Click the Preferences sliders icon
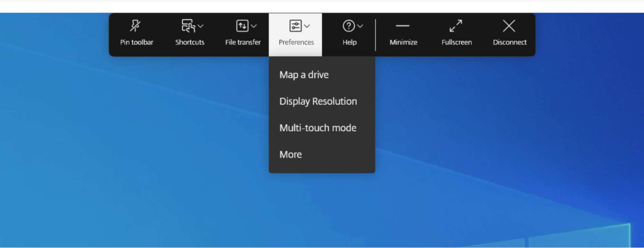Image resolution: width=644 pixels, height=248 pixels. click(x=295, y=26)
